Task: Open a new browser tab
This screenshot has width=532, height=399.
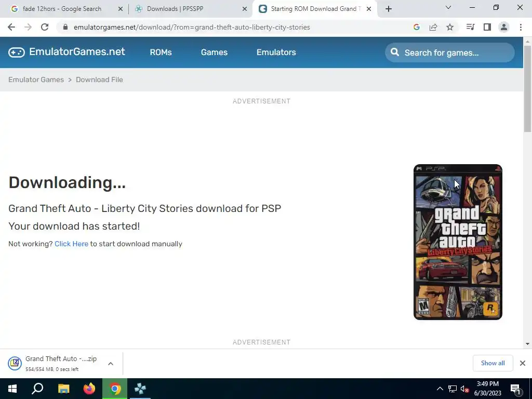Action: pyautogui.click(x=389, y=9)
